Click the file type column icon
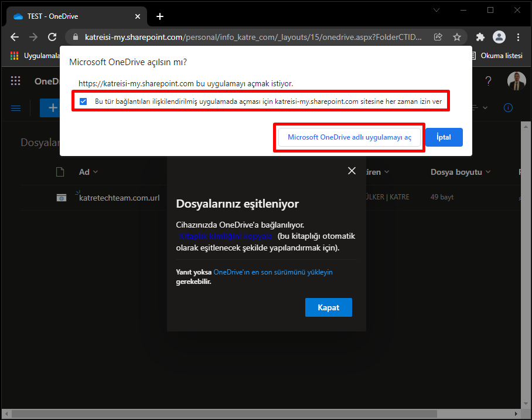Image resolution: width=532 pixels, height=420 pixels. point(60,172)
